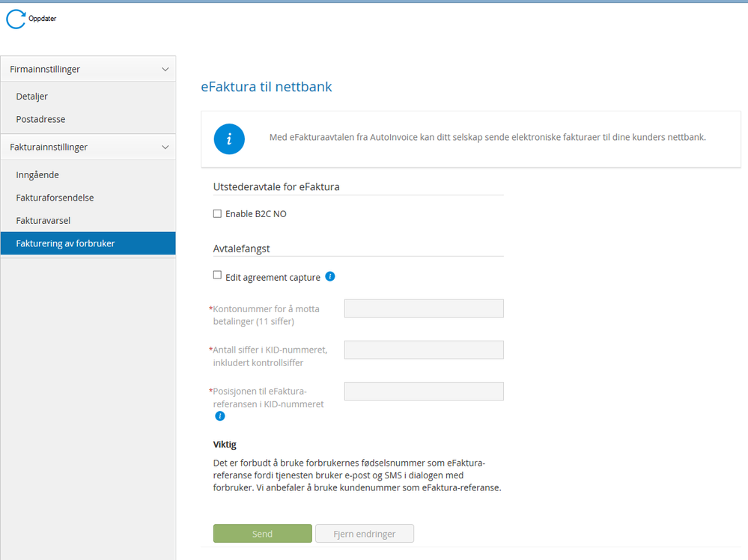Open the Postadresse menu item
748x560 pixels.
coord(40,119)
